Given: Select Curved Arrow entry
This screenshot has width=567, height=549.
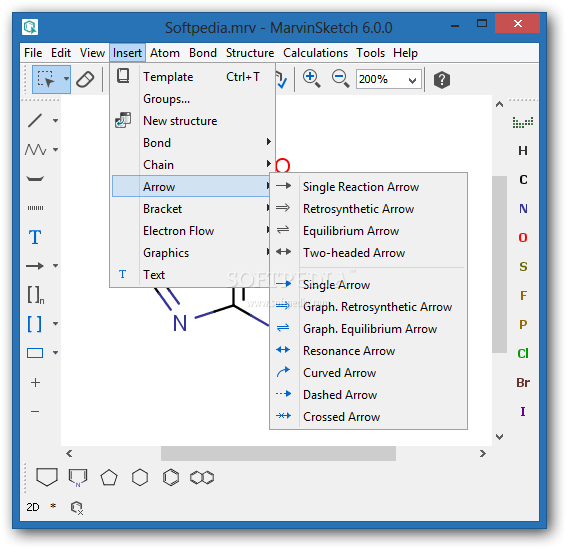Looking at the screenshot, I should click(x=368, y=373).
